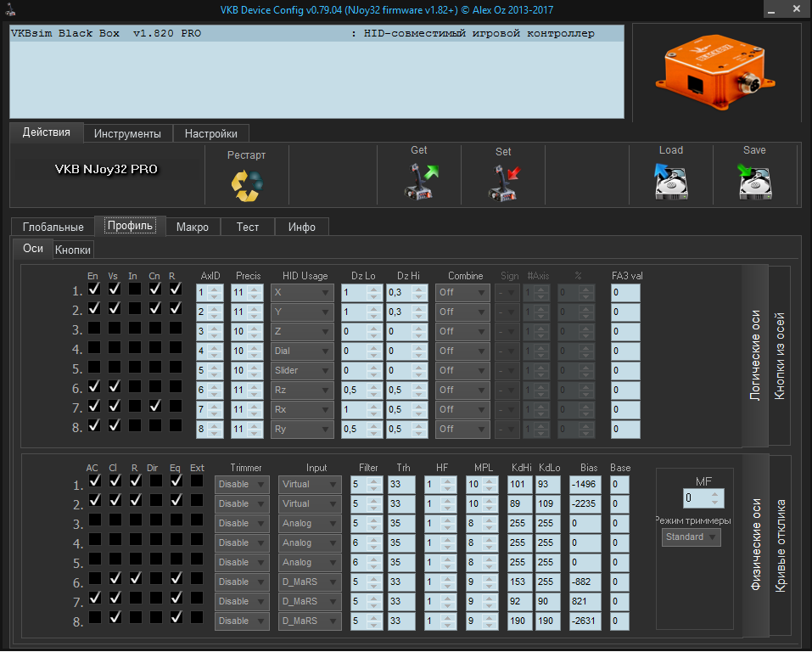Toggle R checkbox for logical axis 1

(176, 289)
